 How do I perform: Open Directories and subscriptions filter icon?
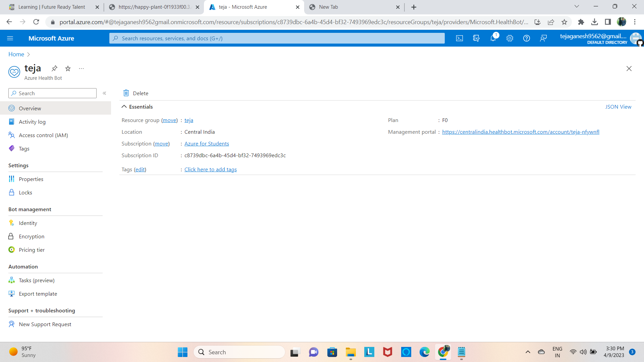coord(476,39)
